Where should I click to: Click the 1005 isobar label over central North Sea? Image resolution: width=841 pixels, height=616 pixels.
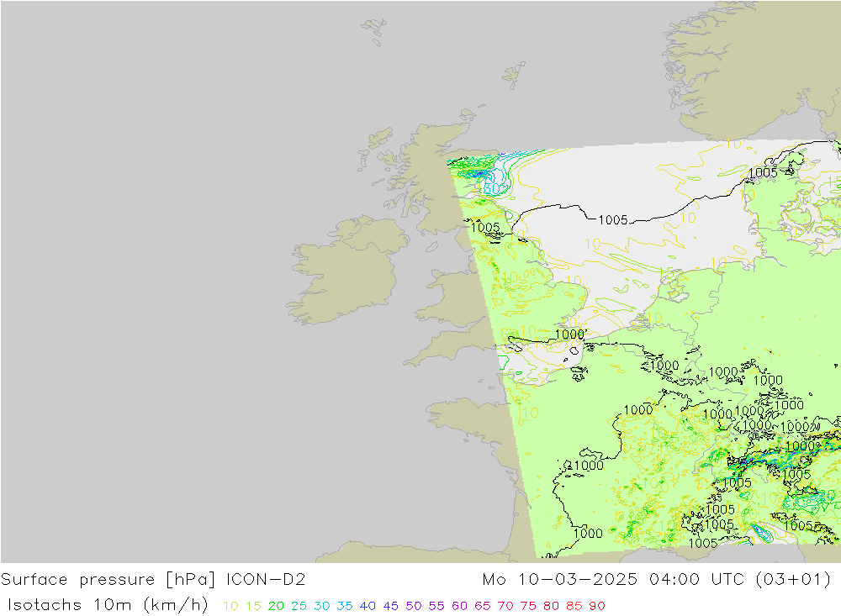click(x=613, y=220)
